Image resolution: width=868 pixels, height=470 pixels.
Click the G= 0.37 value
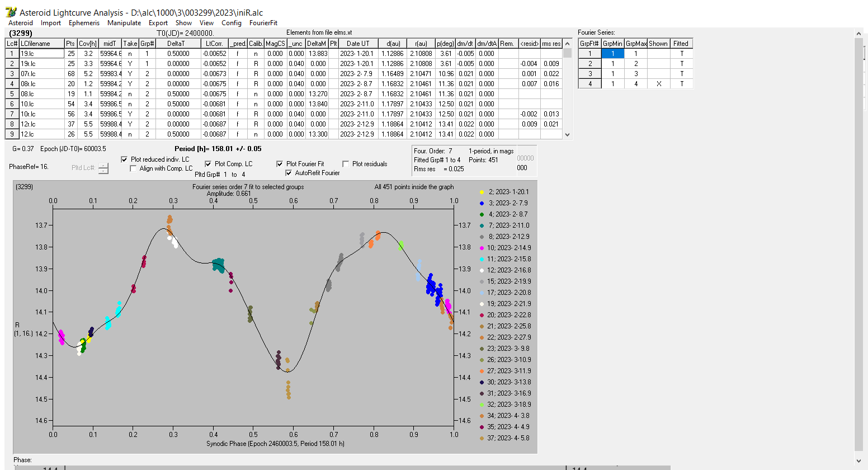tap(23, 149)
